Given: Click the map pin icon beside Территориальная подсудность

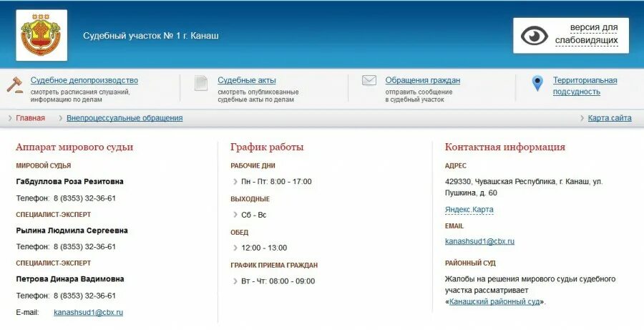Looking at the screenshot, I should 537,83.
